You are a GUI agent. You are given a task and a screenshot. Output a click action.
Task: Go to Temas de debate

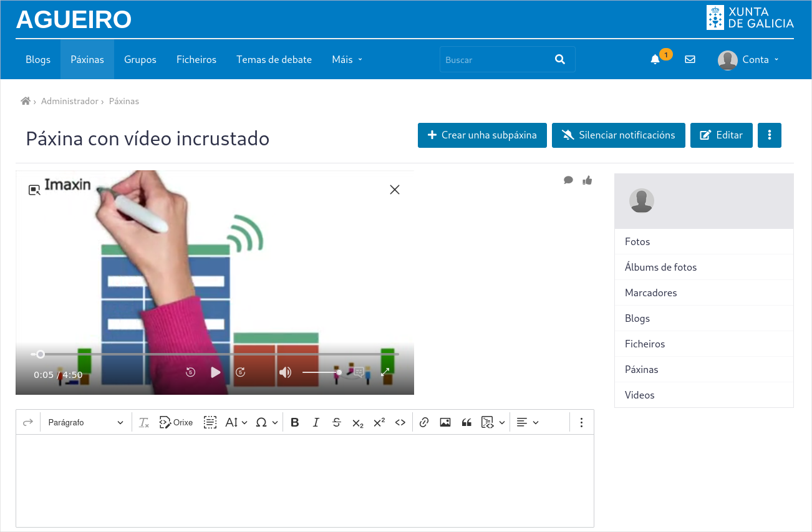coord(274,59)
